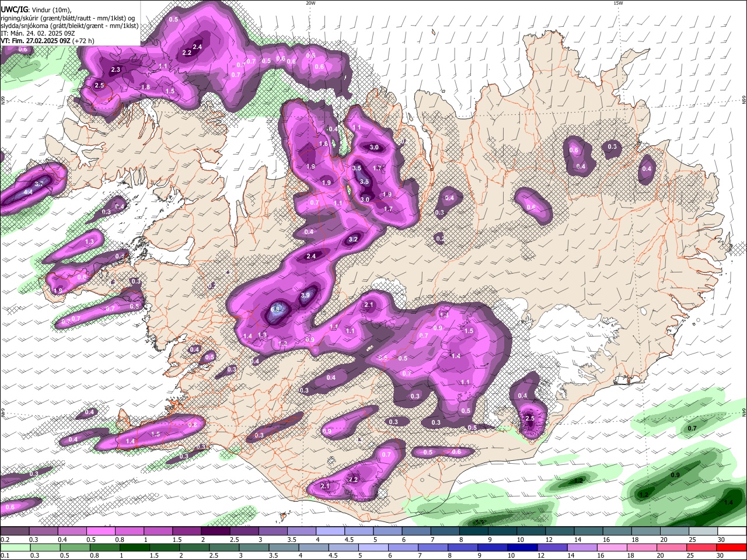This screenshot has height=560, width=747.
Task: Click the bright pink 0.5 snow swatch
Action: click(x=100, y=531)
